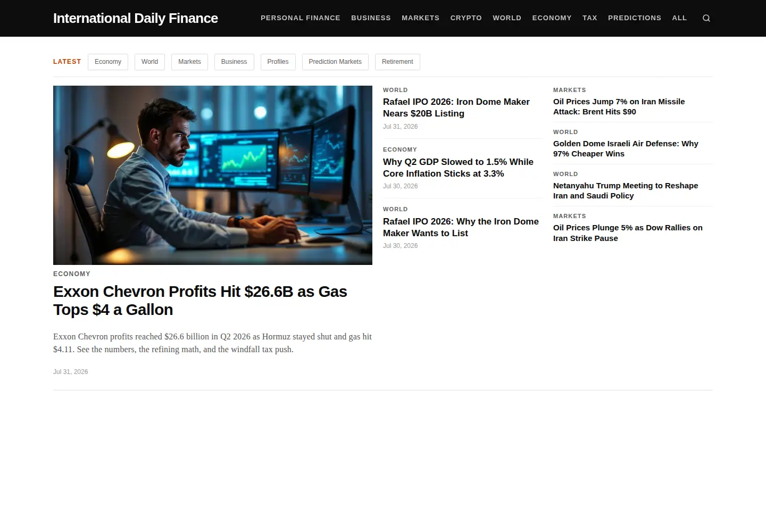Open Why Q2 GDP Slowed to 1.5% article

[458, 168]
